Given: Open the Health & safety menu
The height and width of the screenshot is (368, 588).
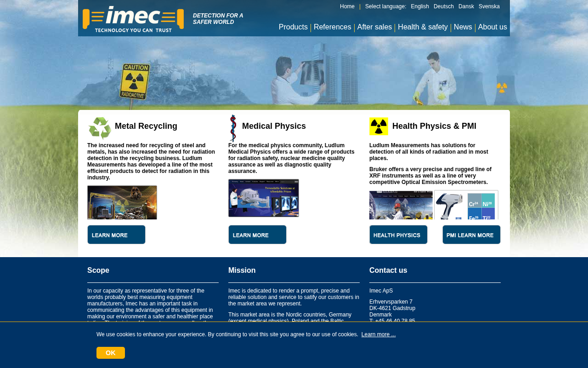Looking at the screenshot, I should pyautogui.click(x=423, y=27).
